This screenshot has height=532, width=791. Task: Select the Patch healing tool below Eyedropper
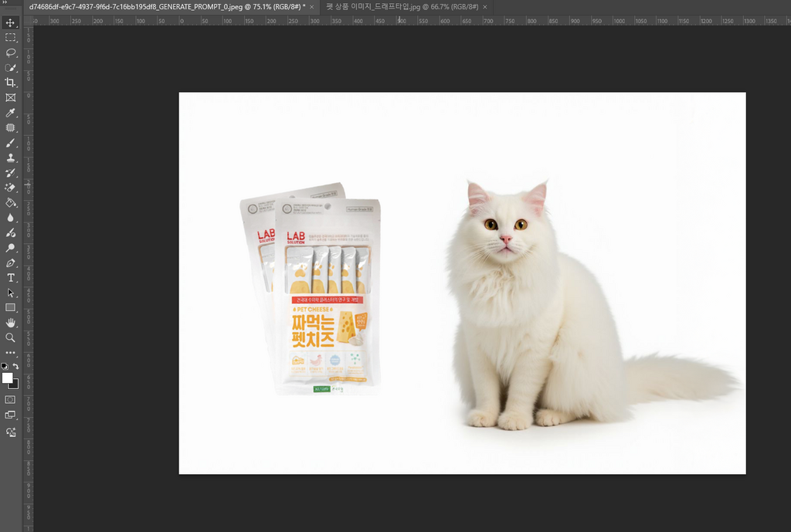coord(10,128)
